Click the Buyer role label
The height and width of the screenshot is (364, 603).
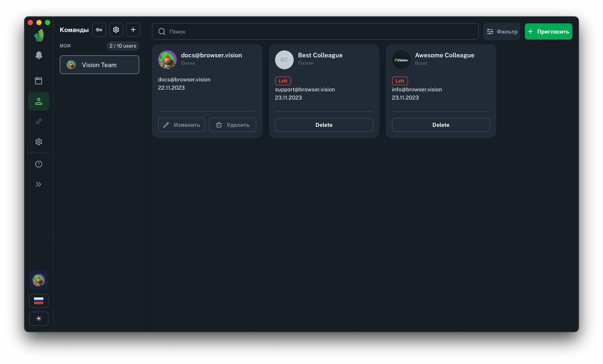[421, 63]
